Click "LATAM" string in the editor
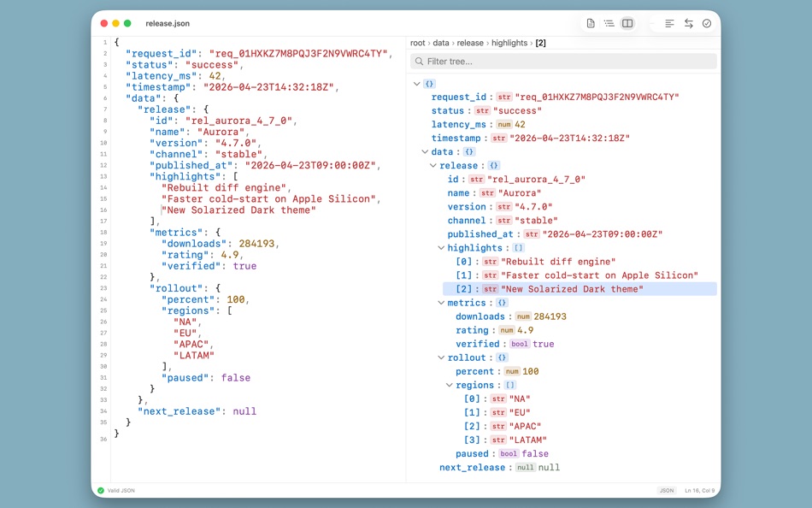812x508 pixels. [x=194, y=355]
